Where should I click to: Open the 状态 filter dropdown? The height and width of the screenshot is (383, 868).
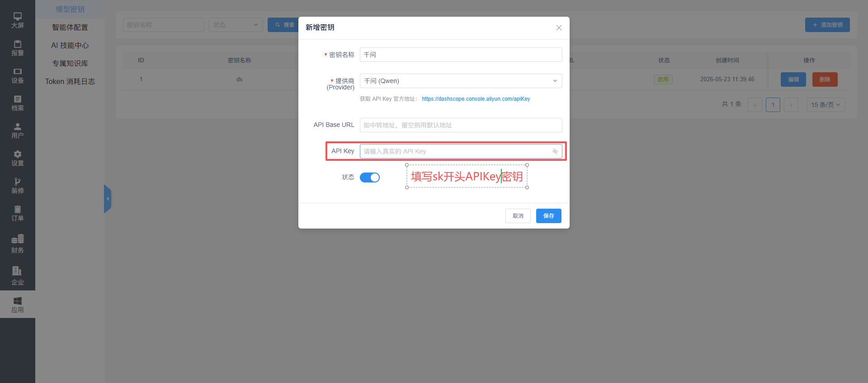coord(236,25)
